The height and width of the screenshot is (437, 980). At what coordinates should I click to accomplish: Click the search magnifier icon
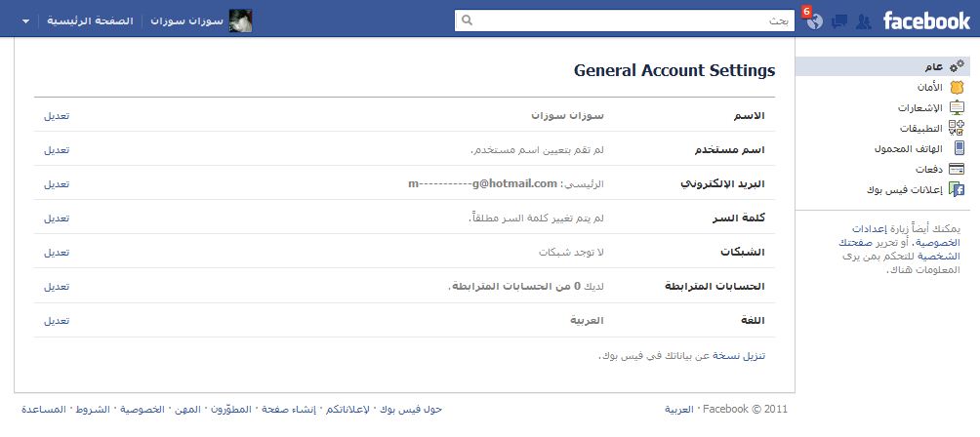[x=467, y=20]
